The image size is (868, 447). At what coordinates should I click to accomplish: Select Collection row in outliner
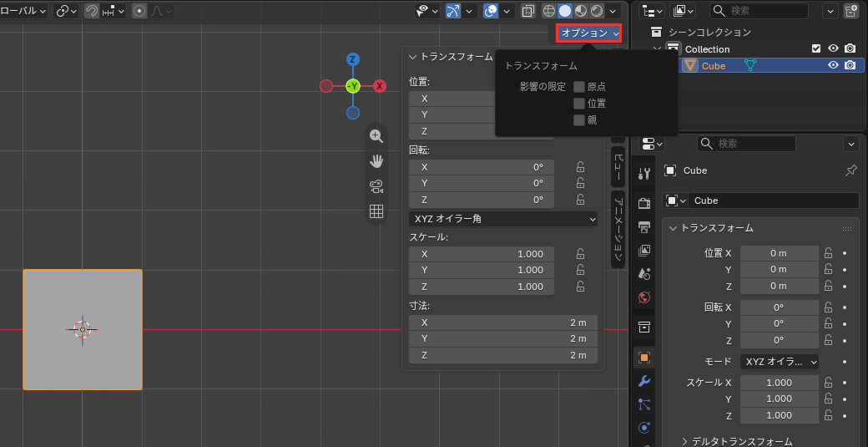708,49
